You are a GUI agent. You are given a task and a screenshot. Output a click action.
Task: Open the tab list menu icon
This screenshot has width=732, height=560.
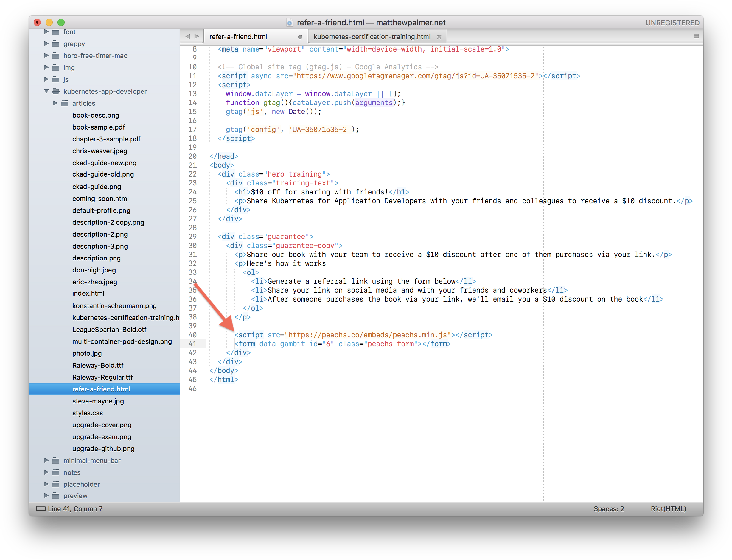(696, 36)
